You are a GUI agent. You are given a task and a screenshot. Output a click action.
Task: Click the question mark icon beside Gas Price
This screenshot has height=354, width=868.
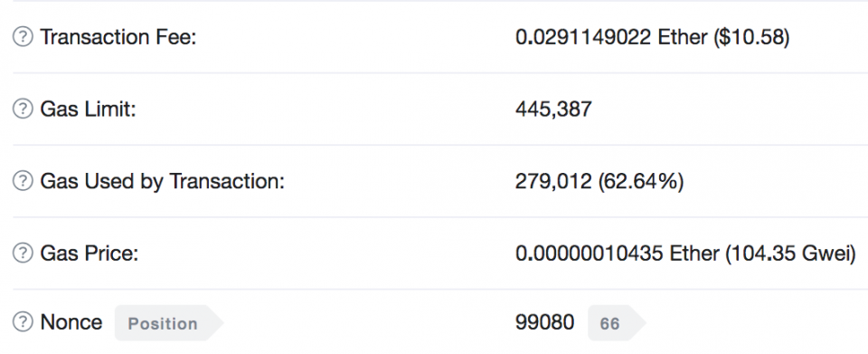(23, 254)
